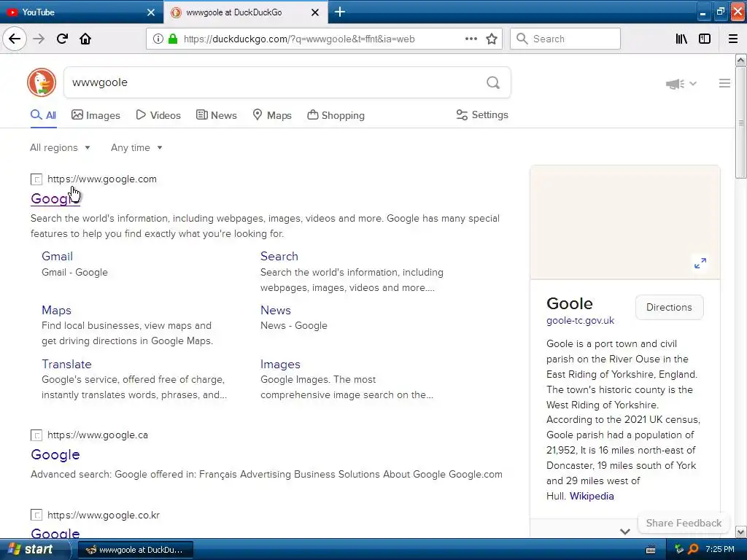Image resolution: width=747 pixels, height=560 pixels.
Task: Open DuckDuckGo side menu icon
Action: pyautogui.click(x=724, y=83)
